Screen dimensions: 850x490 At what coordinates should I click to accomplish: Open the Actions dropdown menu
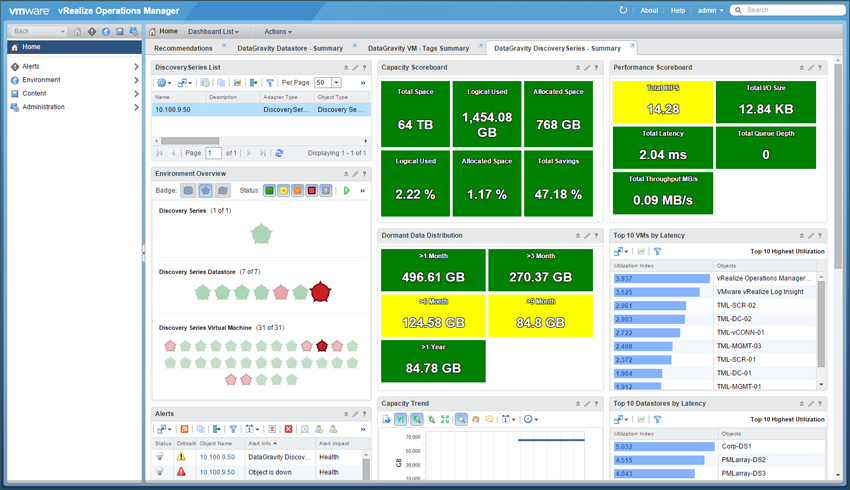pyautogui.click(x=278, y=31)
